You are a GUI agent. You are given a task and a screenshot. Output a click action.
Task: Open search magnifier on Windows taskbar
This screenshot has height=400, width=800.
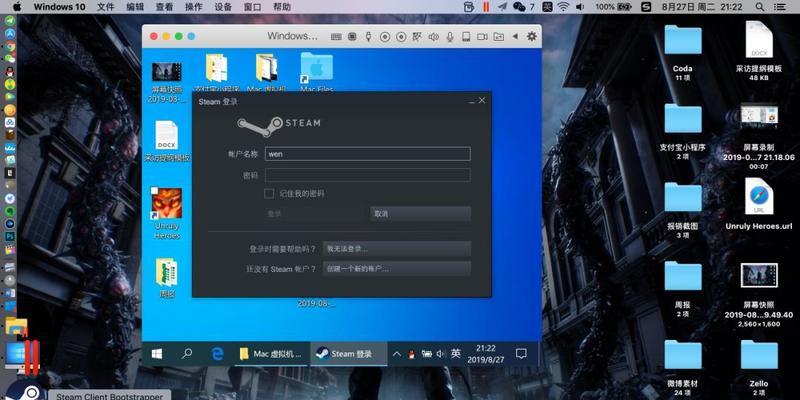pos(187,354)
